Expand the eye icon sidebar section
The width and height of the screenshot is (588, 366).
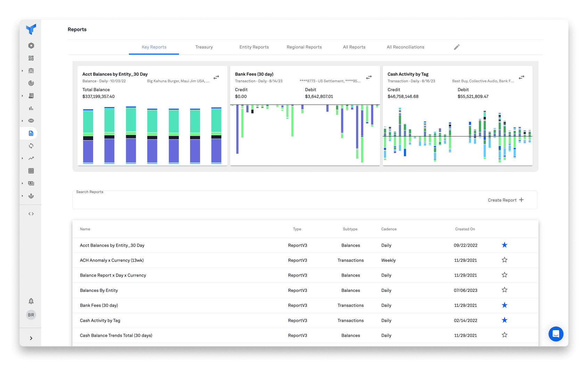(23, 121)
